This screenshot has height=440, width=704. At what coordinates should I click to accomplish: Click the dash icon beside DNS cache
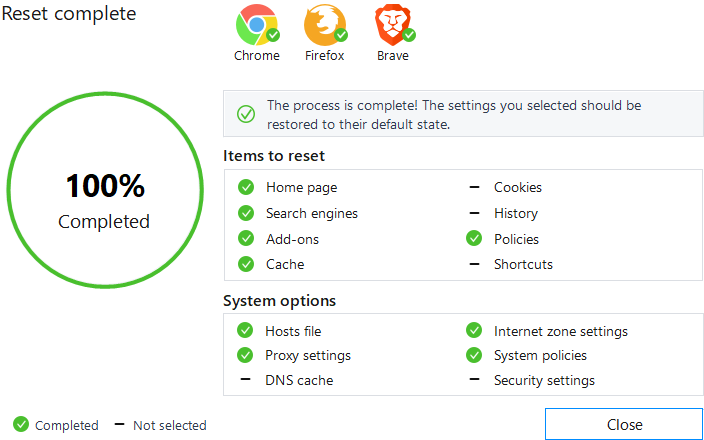tap(245, 380)
